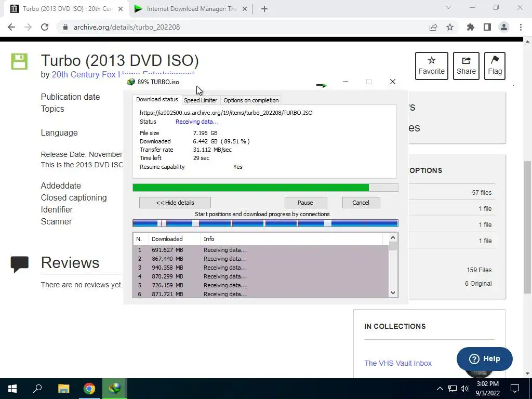The height and width of the screenshot is (399, 532).
Task: Open the Windows Start menu
Action: coord(12,389)
